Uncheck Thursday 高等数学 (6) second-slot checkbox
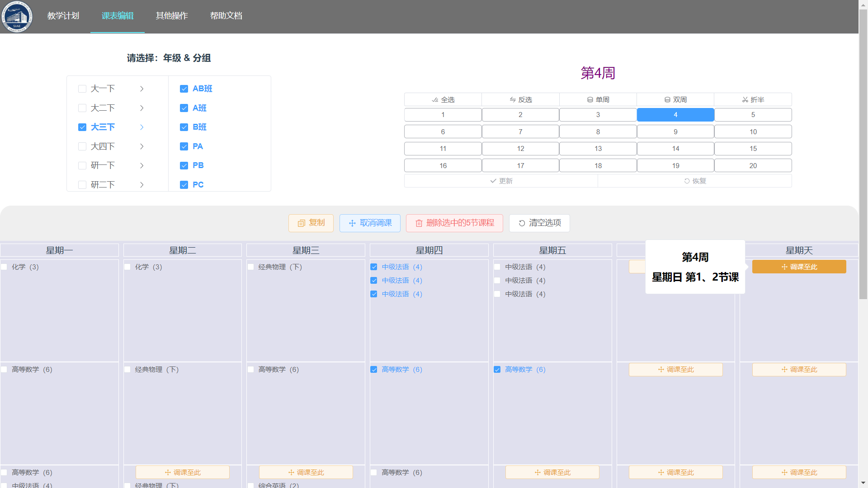 pos(374,370)
